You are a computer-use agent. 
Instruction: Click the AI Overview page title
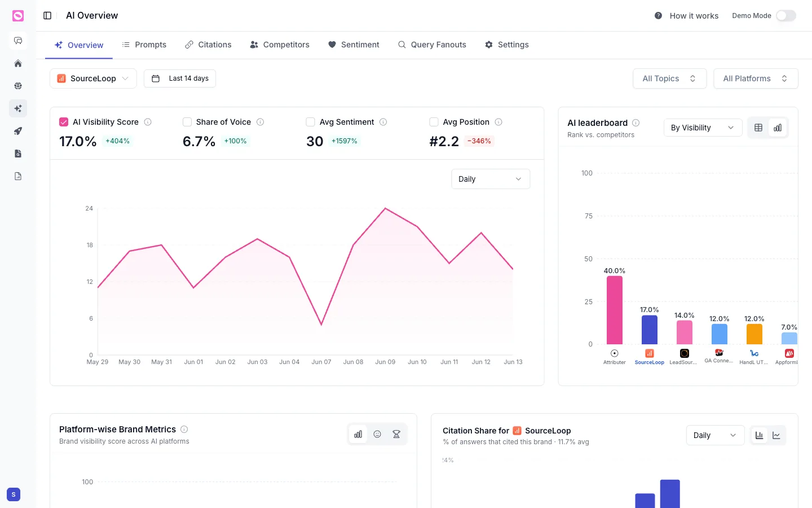point(92,16)
